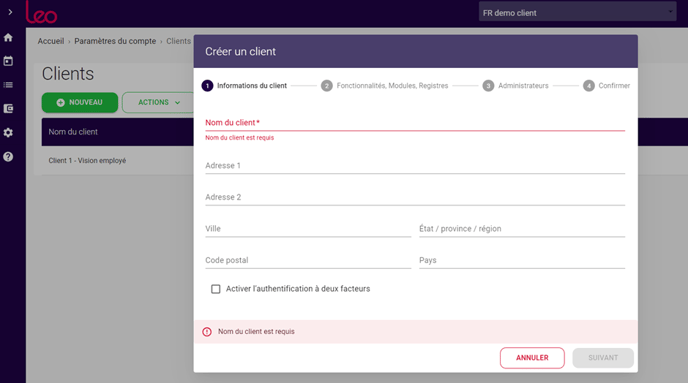Focus the Code postal field
This screenshot has height=383, width=688.
tap(308, 260)
